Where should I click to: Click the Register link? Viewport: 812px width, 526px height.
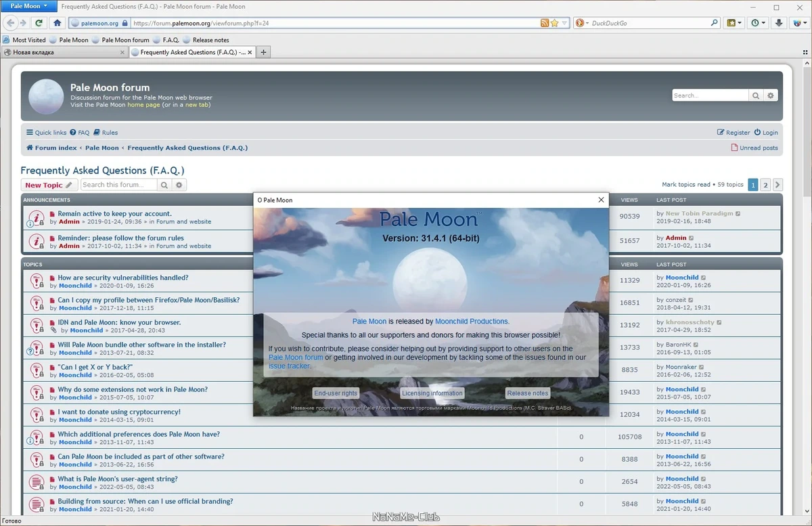(x=734, y=133)
